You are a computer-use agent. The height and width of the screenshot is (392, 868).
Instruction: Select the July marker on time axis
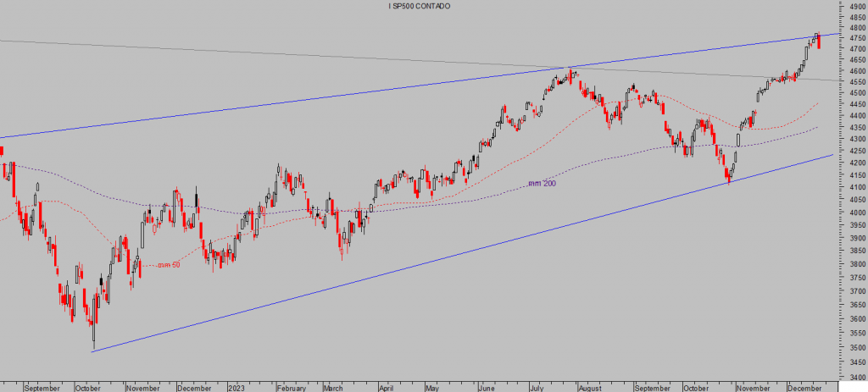coord(537,388)
